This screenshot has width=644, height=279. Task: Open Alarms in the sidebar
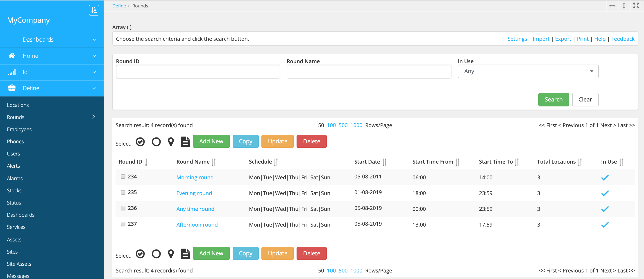(x=15, y=178)
